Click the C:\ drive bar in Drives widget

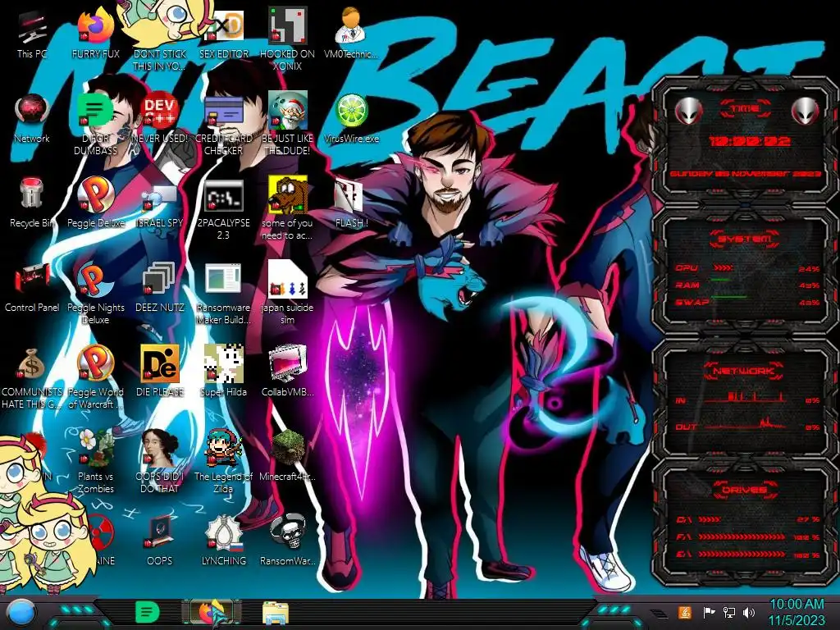pos(748,519)
